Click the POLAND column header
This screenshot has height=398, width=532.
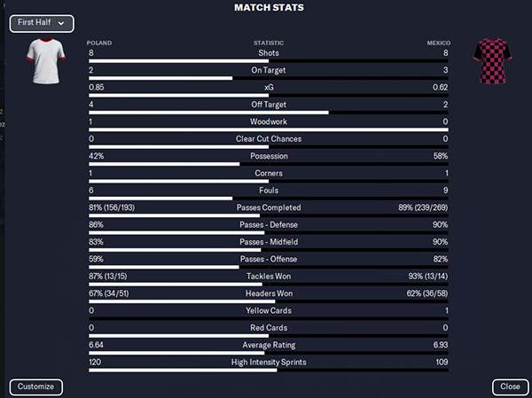[x=99, y=43]
